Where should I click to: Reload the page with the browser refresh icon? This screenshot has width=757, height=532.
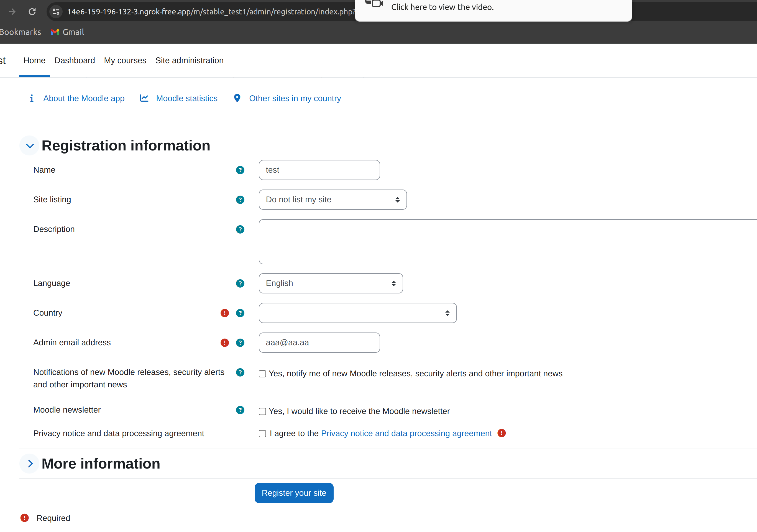[32, 12]
